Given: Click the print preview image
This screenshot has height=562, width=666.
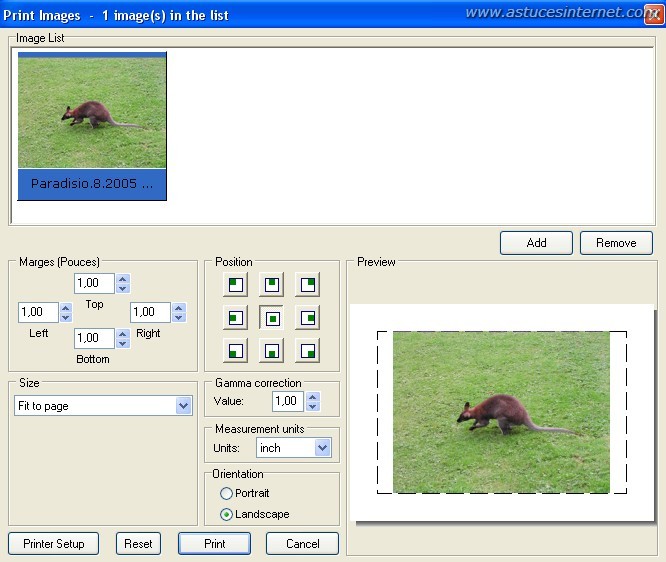Looking at the screenshot, I should click(501, 412).
